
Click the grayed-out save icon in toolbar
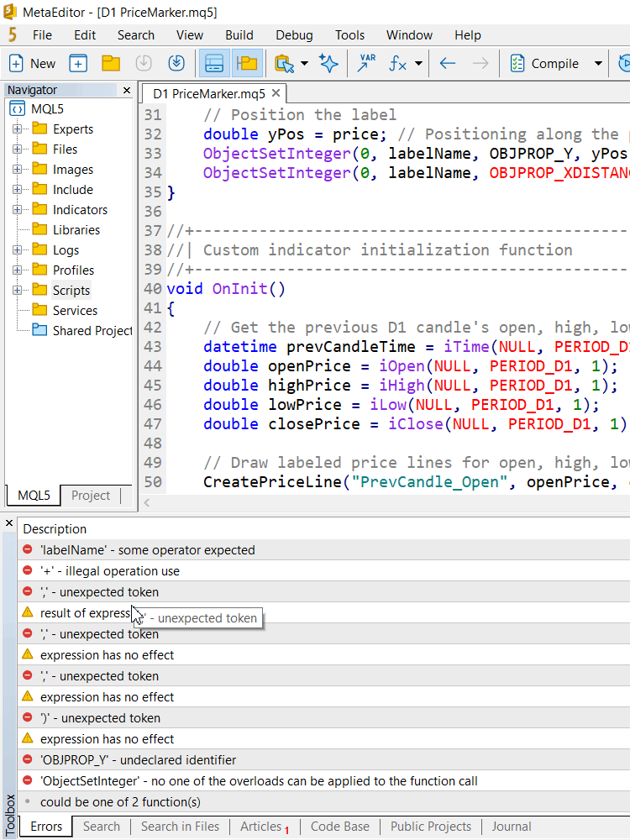pyautogui.click(x=144, y=63)
